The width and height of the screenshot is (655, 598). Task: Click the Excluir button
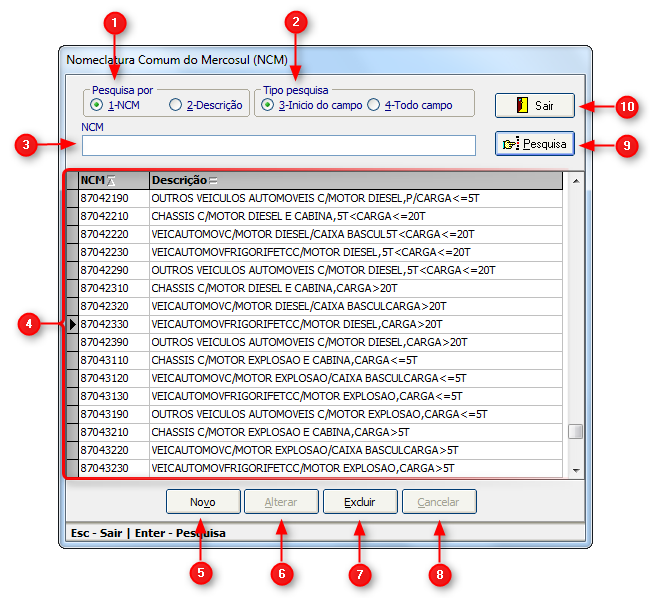tap(360, 502)
